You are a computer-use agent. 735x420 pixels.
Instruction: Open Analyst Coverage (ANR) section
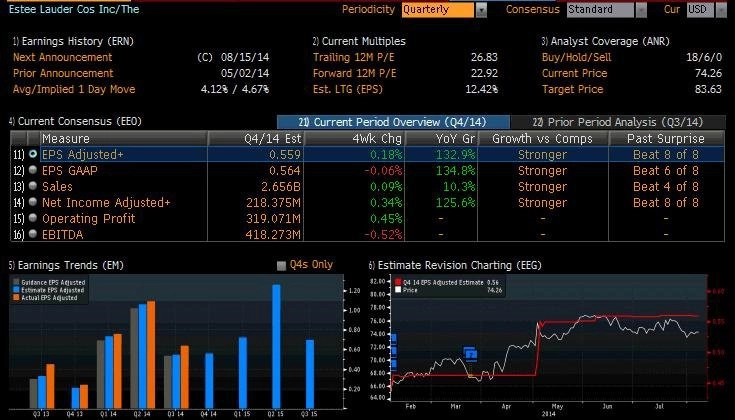[x=605, y=41]
